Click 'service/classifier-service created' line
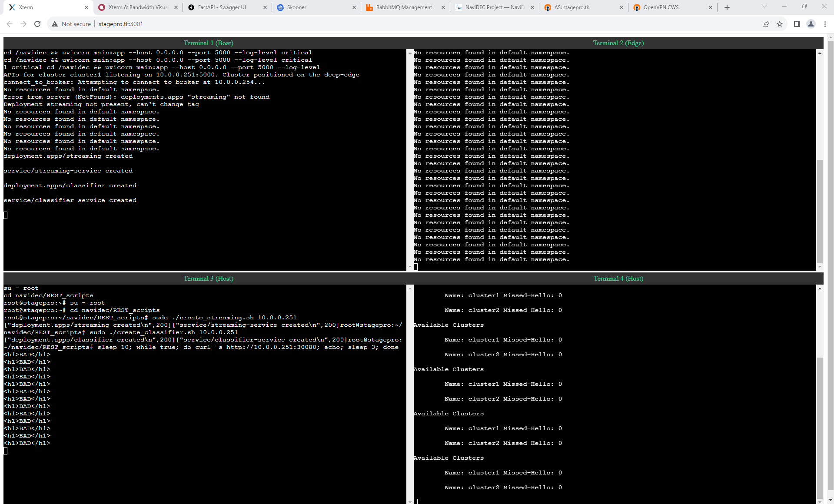The width and height of the screenshot is (834, 504). pyautogui.click(x=70, y=200)
